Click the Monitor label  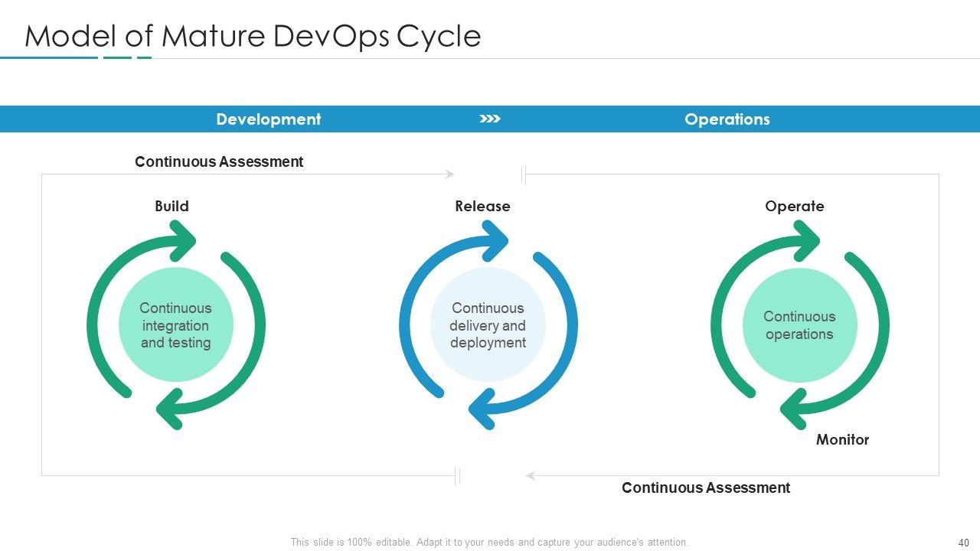tap(842, 439)
